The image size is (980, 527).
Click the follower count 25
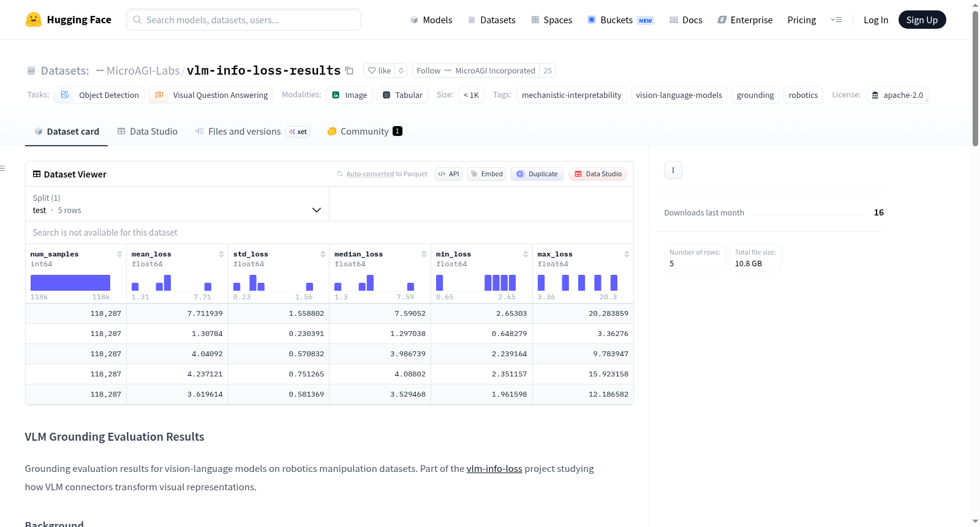click(x=548, y=70)
